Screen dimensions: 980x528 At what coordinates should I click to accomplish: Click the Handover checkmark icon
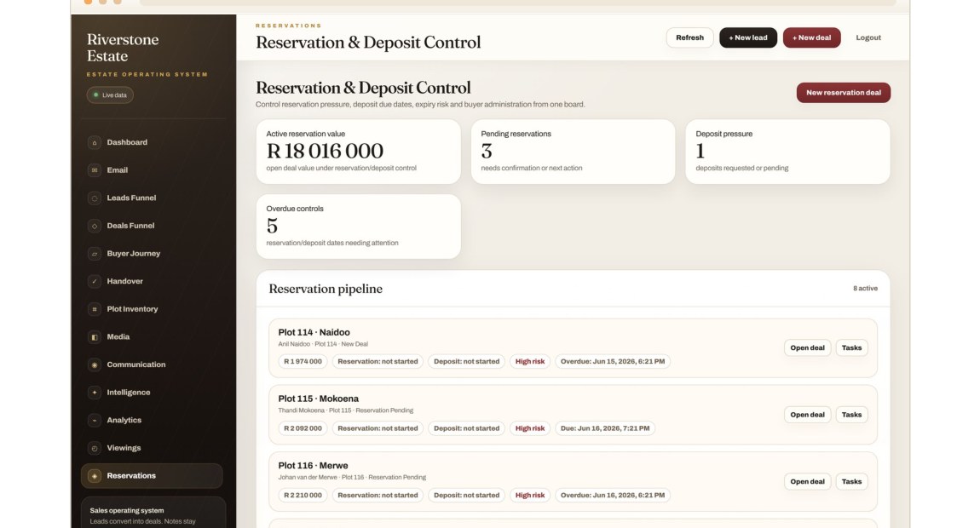95,281
